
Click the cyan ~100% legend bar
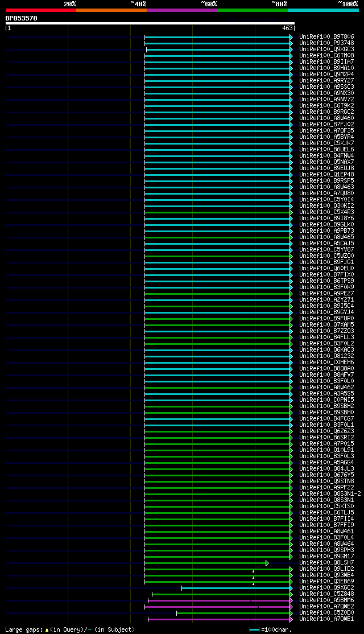(323, 10)
